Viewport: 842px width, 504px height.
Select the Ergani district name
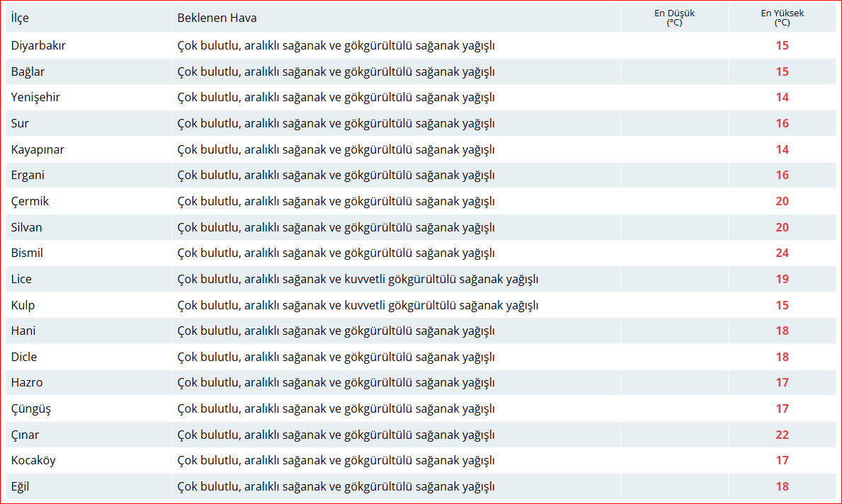pos(28,176)
